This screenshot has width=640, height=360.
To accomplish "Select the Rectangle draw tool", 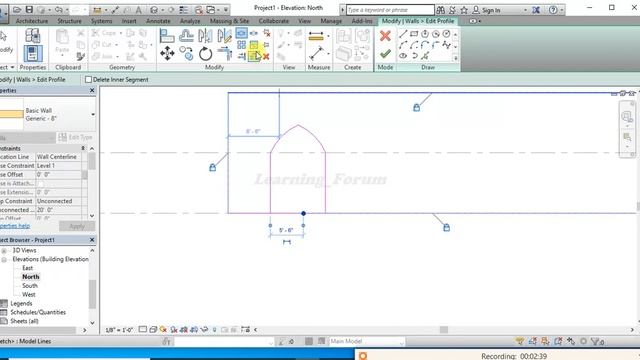I will click(x=414, y=34).
